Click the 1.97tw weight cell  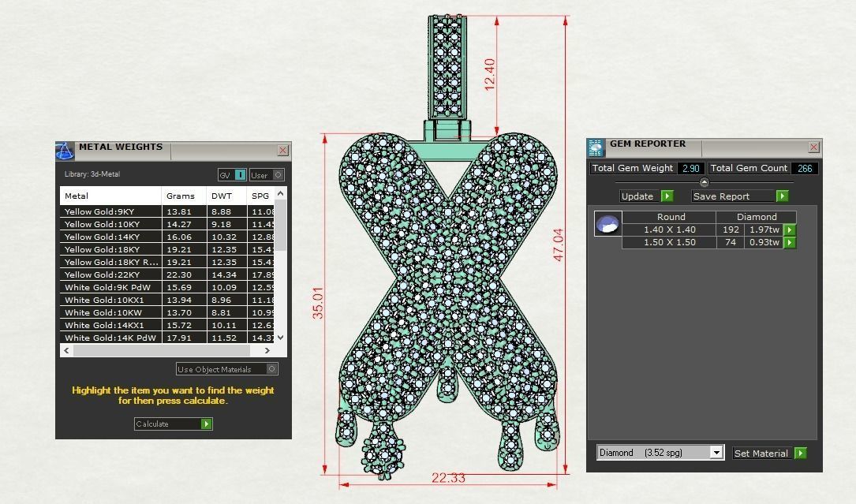coord(764,230)
